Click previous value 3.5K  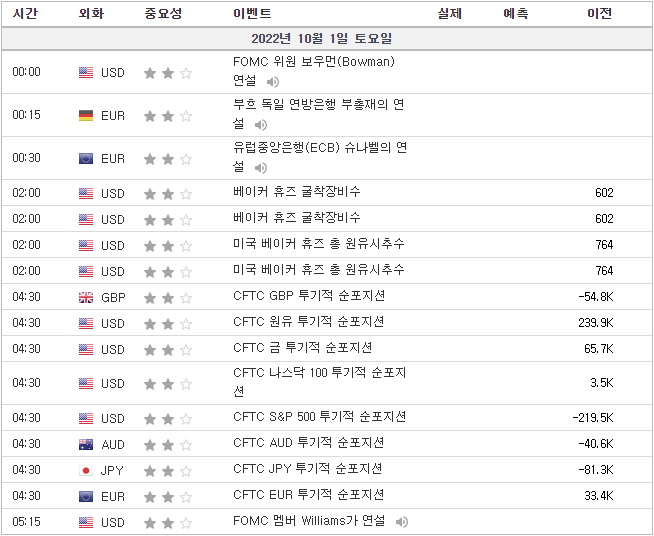point(601,383)
